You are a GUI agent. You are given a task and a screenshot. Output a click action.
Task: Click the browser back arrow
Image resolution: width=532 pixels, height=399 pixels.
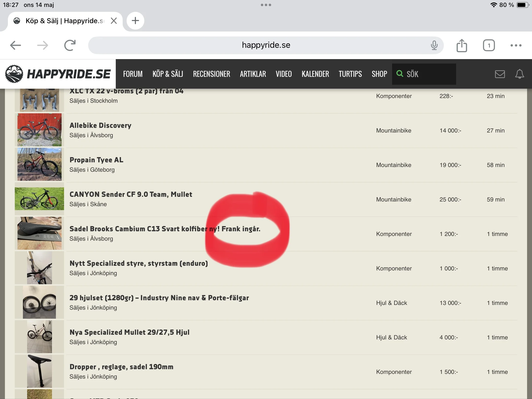[x=16, y=45]
